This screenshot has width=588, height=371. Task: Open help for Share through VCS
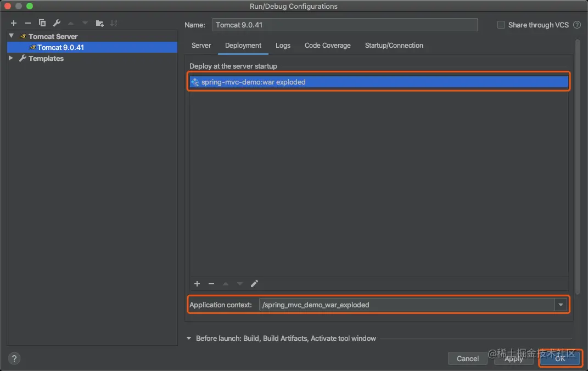point(577,25)
